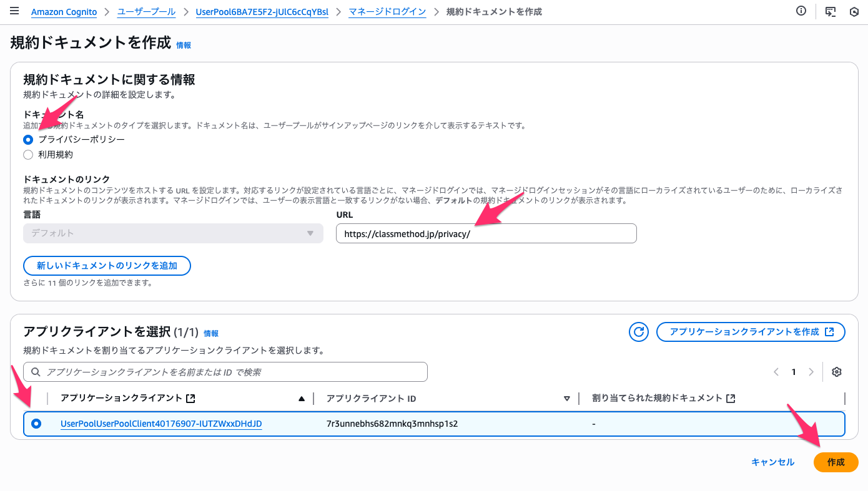Sort by アプリクライアント ID using its arrow
868x491 pixels.
point(567,399)
